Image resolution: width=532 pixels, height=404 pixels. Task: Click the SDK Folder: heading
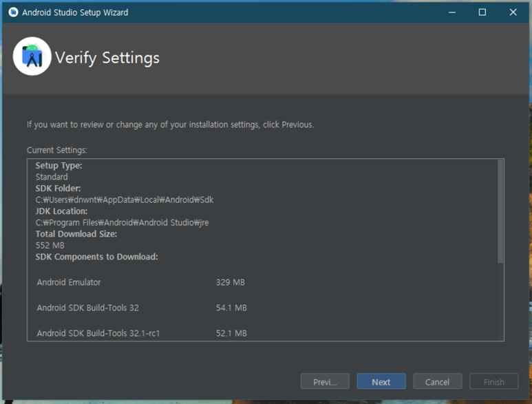pos(58,189)
